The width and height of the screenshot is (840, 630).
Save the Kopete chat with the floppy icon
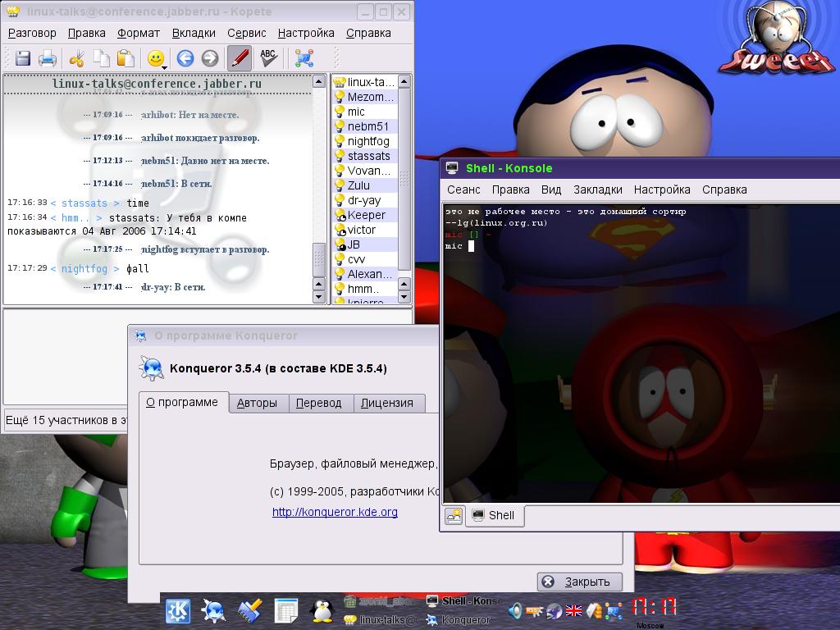pos(22,58)
